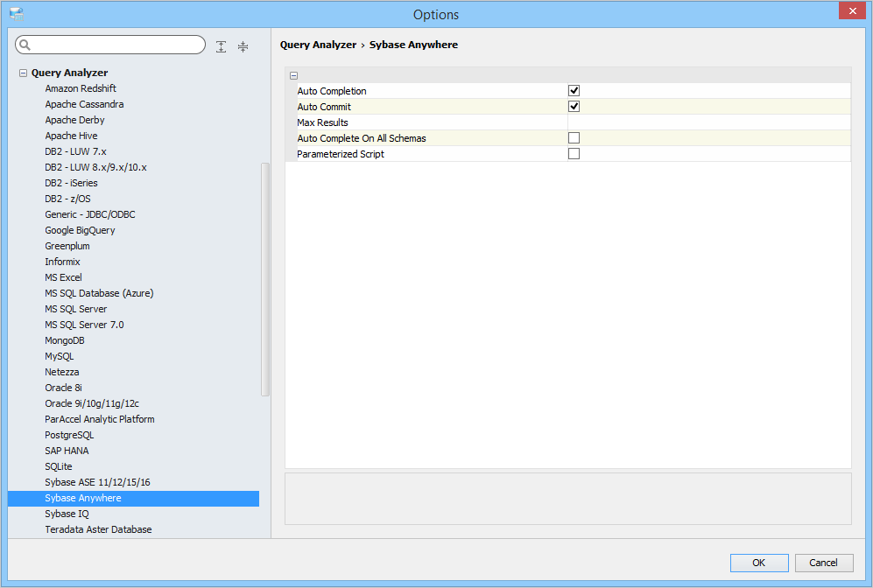Open MongoDB options
The image size is (873, 588).
point(65,340)
